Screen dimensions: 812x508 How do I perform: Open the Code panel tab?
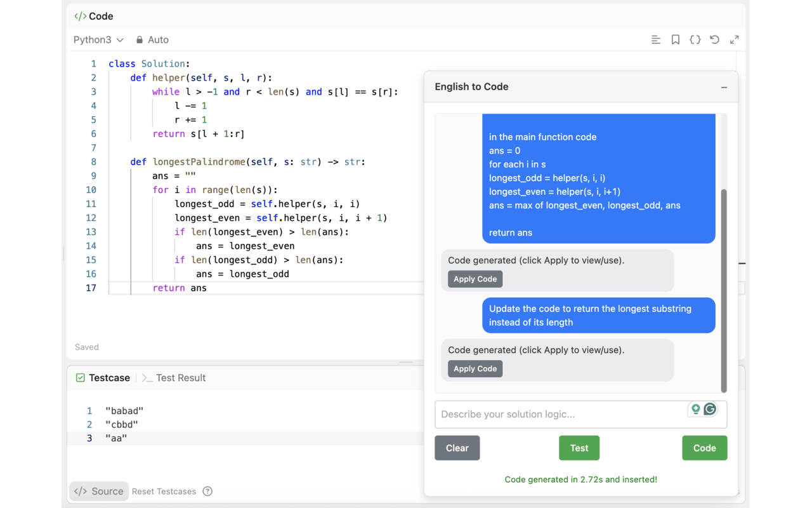point(94,17)
